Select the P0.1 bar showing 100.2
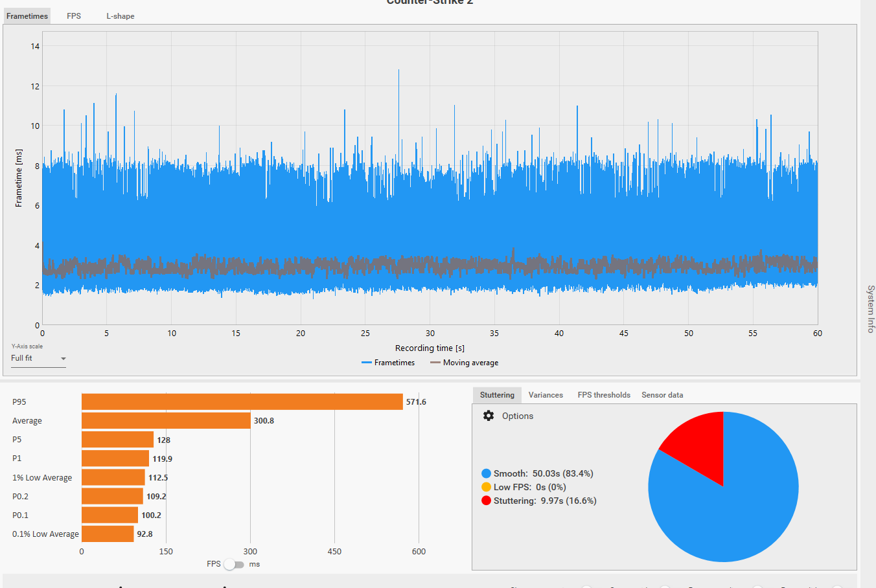This screenshot has height=588, width=876. 109,515
